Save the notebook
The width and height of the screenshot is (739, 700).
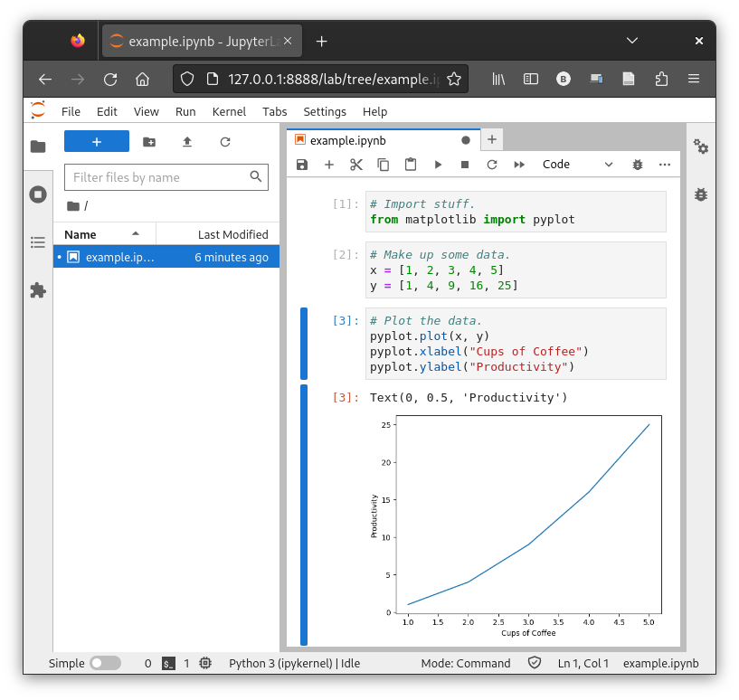(301, 164)
